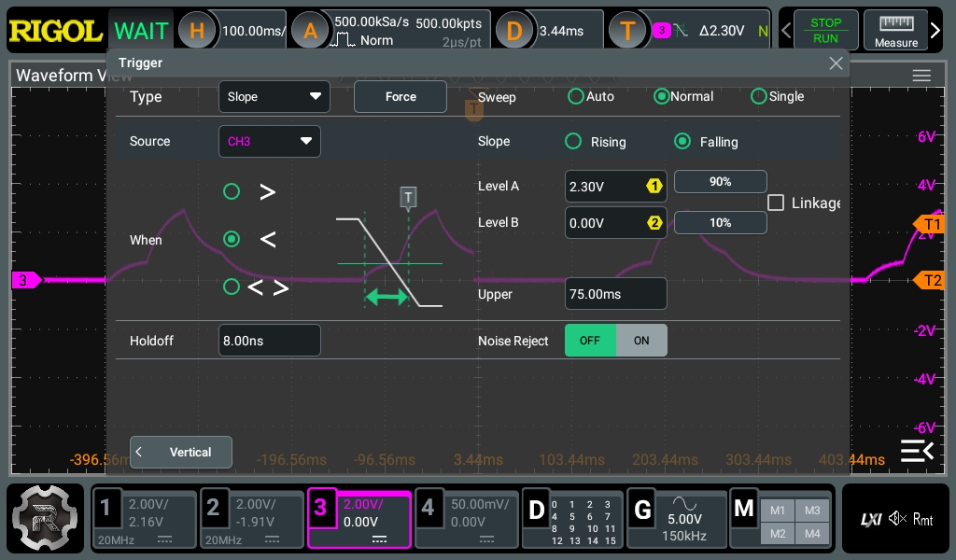956x560 pixels.
Task: Turn Noise Reject ON
Action: 641,341
